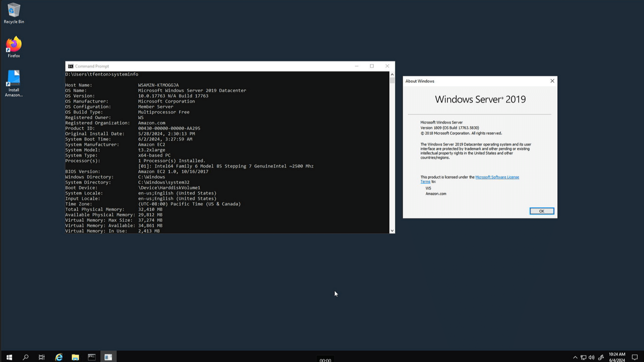
Task: Click the System Model value t3.2xlarge
Action: point(152,150)
